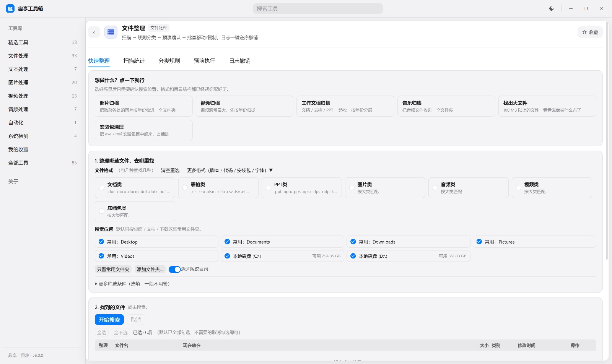Click the 开始搜索 button
Image resolution: width=612 pixels, height=364 pixels.
109,320
